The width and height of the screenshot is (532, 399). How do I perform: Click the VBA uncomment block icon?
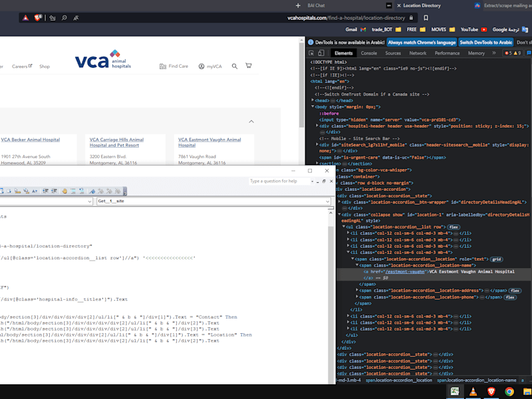pos(82,191)
